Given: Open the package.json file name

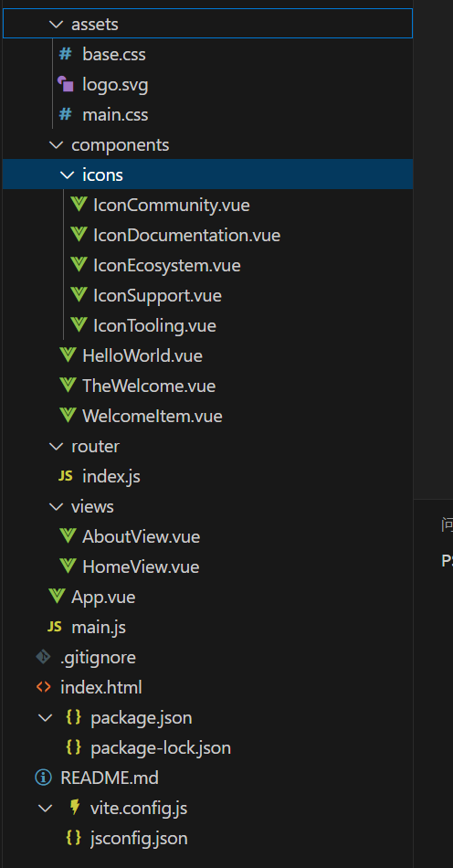Looking at the screenshot, I should pyautogui.click(x=142, y=718).
